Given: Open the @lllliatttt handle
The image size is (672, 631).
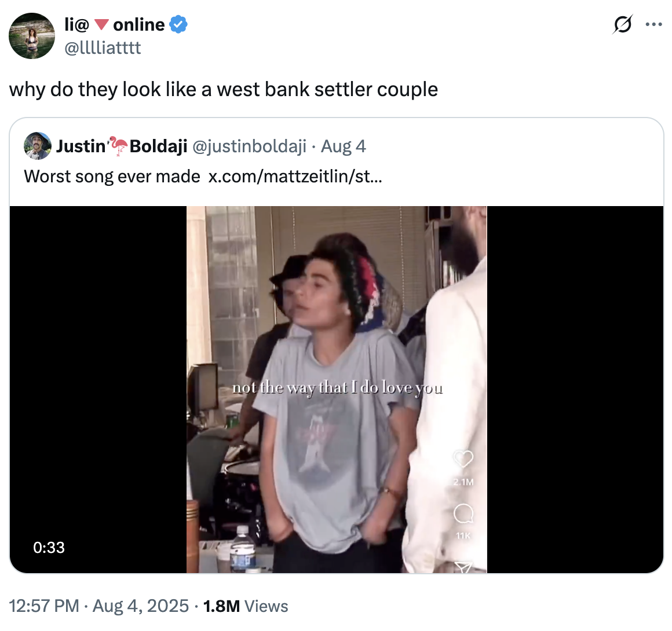Looking at the screenshot, I should pos(103,47).
